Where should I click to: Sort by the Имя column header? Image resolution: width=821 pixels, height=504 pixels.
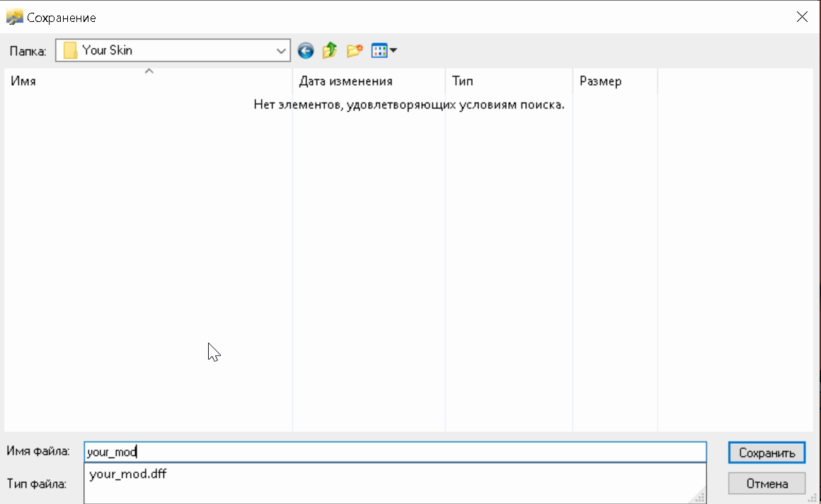point(148,81)
